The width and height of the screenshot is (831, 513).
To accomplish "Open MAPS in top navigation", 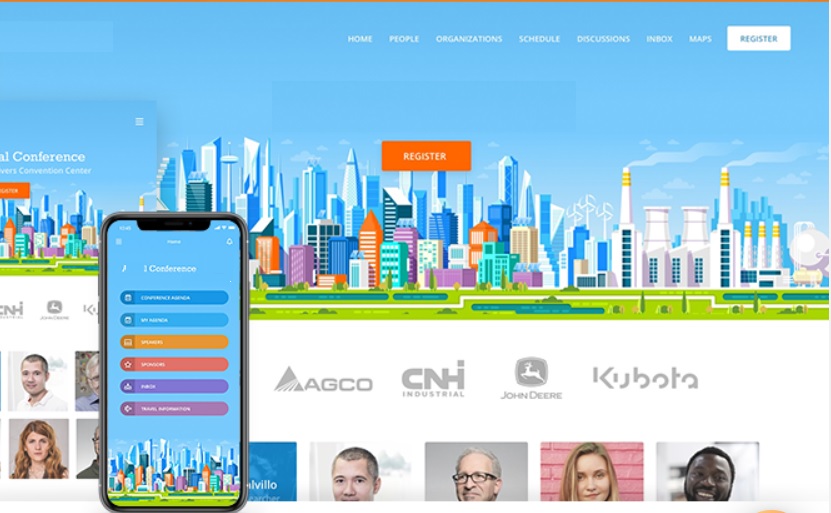I will [x=700, y=39].
